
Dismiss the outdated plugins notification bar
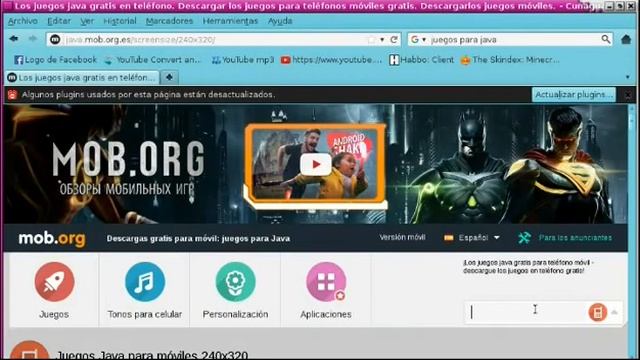coord(628,95)
